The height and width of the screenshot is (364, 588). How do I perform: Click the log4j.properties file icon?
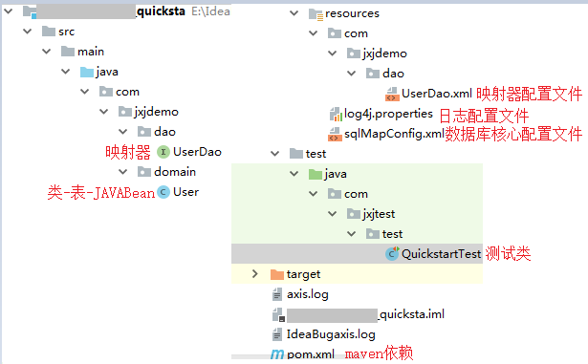pos(336,114)
